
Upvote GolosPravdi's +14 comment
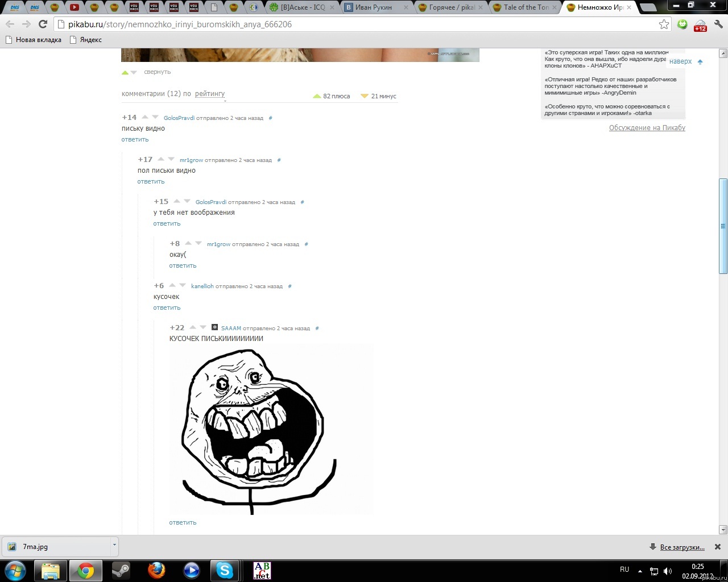tap(145, 117)
